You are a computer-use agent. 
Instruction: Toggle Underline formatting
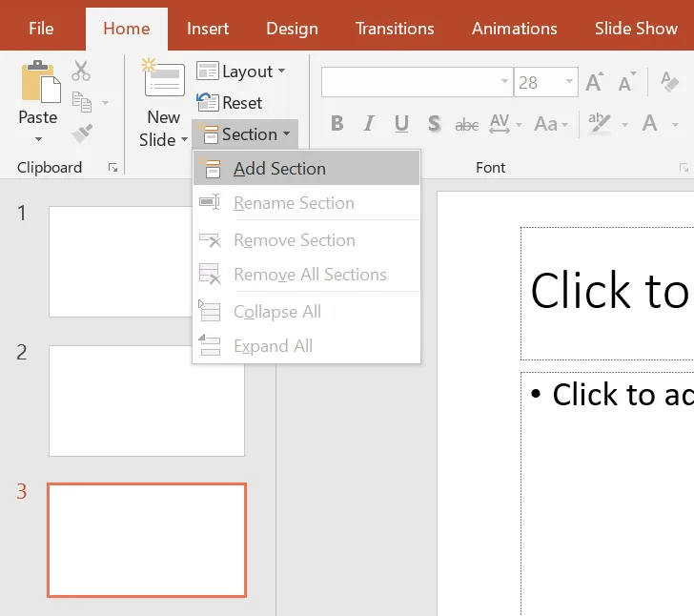click(x=401, y=124)
